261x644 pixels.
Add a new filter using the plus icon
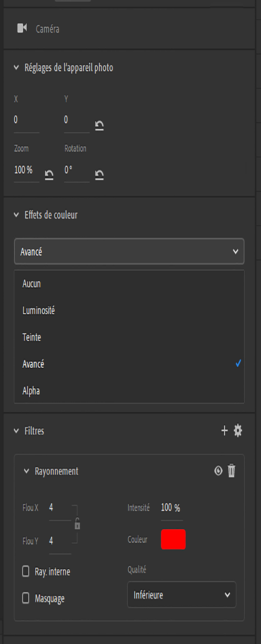point(224,431)
